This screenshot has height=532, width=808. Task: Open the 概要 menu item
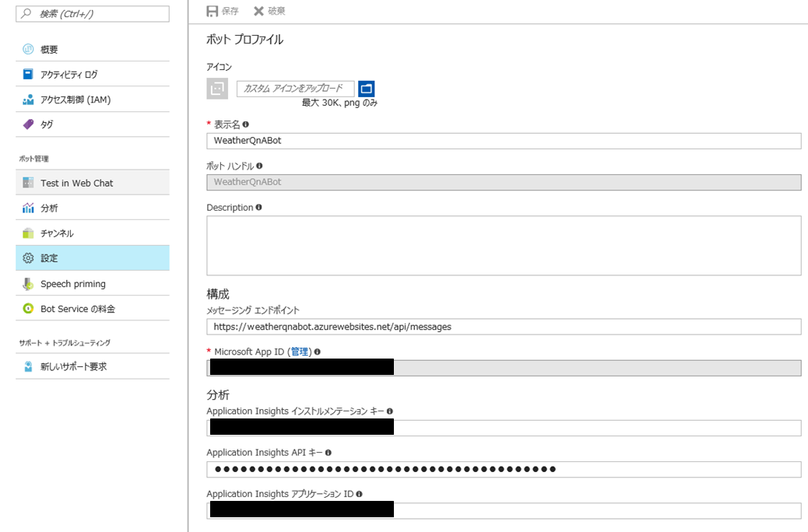pyautogui.click(x=93, y=50)
